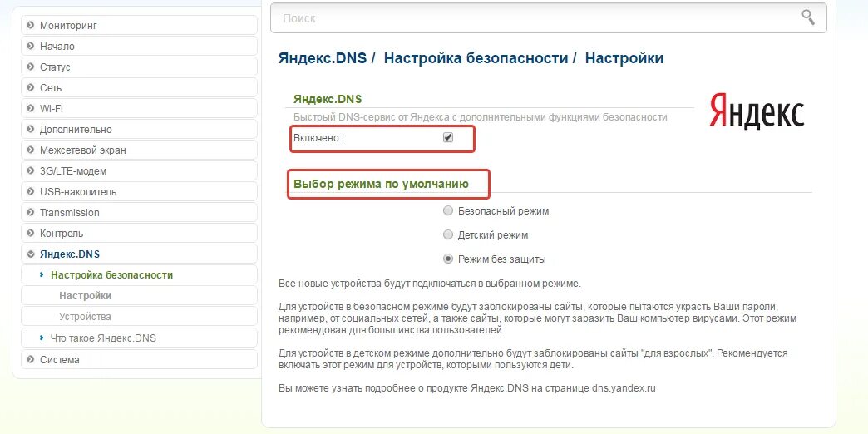Select Детский режим radio button
The width and height of the screenshot is (868, 434).
tap(448, 234)
